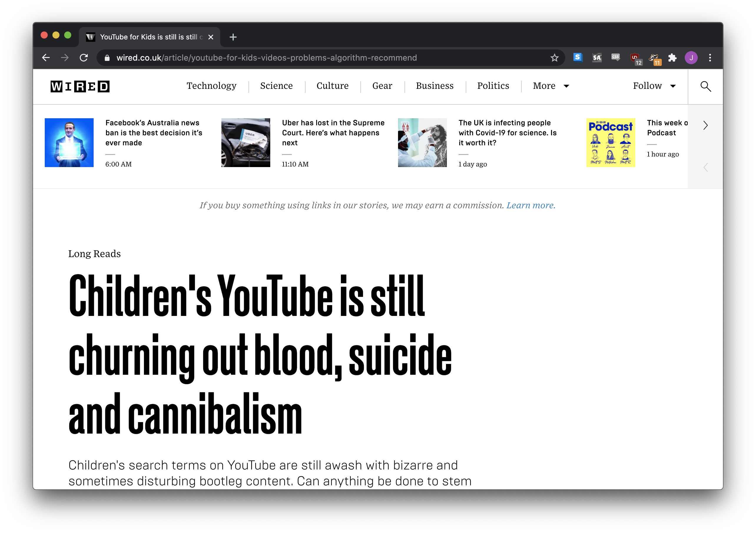
Task: Click the Learn more link
Action: (530, 205)
